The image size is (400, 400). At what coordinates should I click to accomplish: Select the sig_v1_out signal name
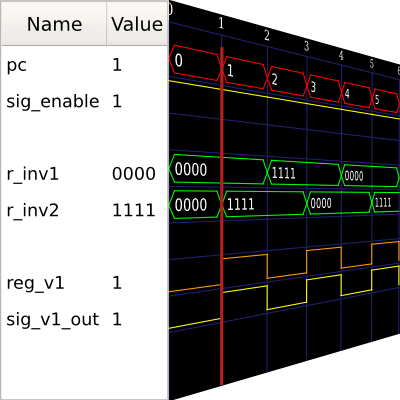[x=53, y=320]
